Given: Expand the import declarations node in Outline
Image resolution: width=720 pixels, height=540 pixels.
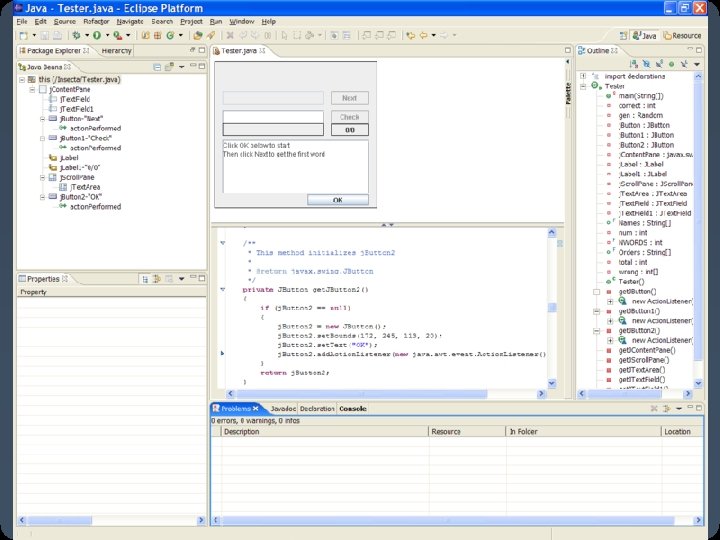Looking at the screenshot, I should pyautogui.click(x=583, y=76).
